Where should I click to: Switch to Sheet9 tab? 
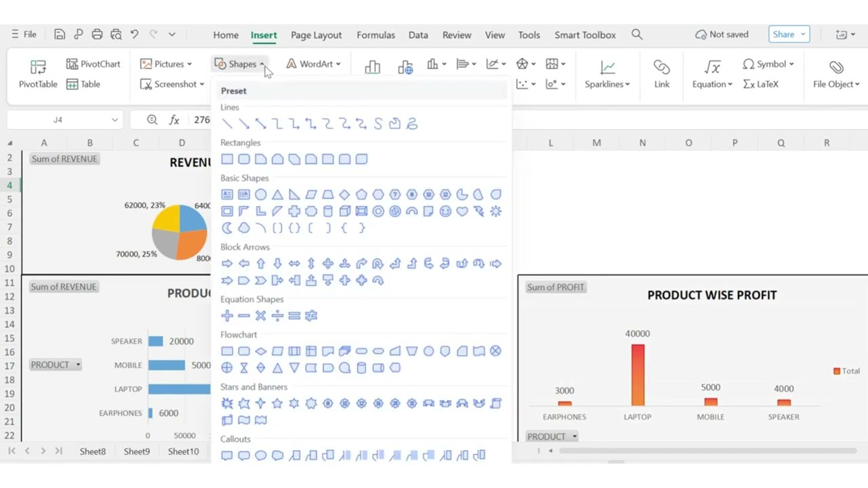point(136,451)
